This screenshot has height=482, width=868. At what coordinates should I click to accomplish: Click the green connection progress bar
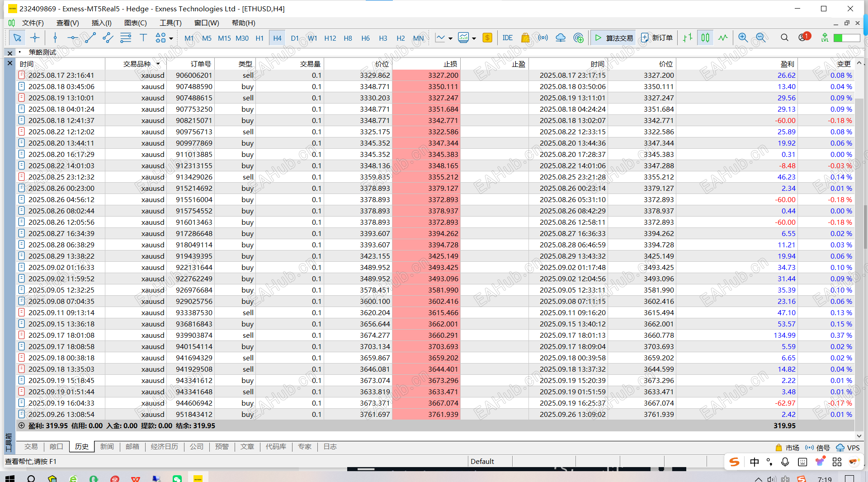[846, 38]
